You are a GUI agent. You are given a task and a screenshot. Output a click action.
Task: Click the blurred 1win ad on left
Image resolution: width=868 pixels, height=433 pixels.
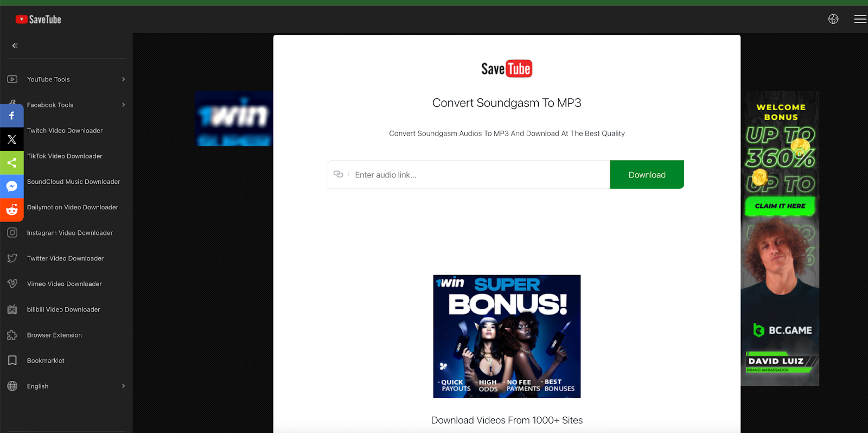[234, 119]
